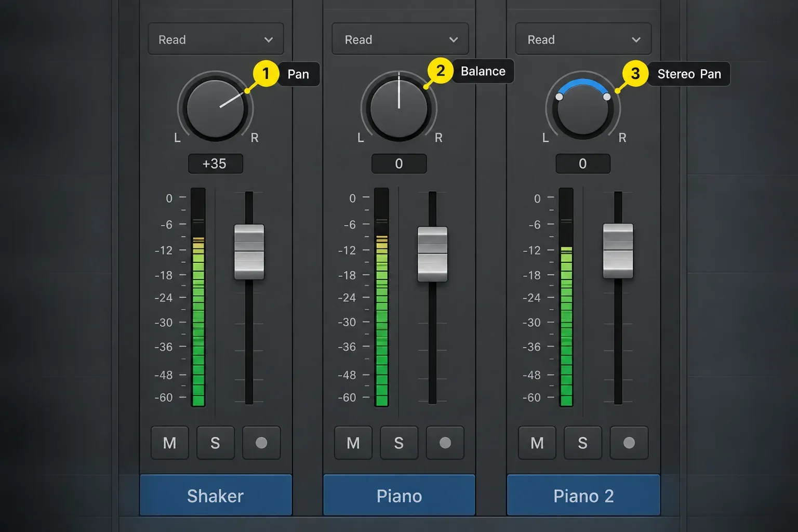Solo the Shaker channel
This screenshot has height=532, width=798.
215,443
